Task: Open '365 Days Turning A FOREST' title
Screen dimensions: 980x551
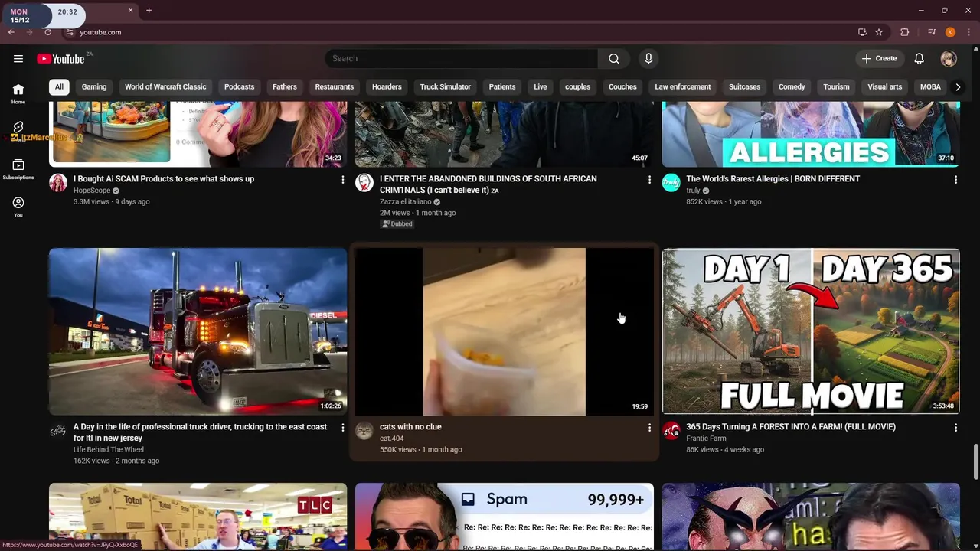Action: (791, 427)
